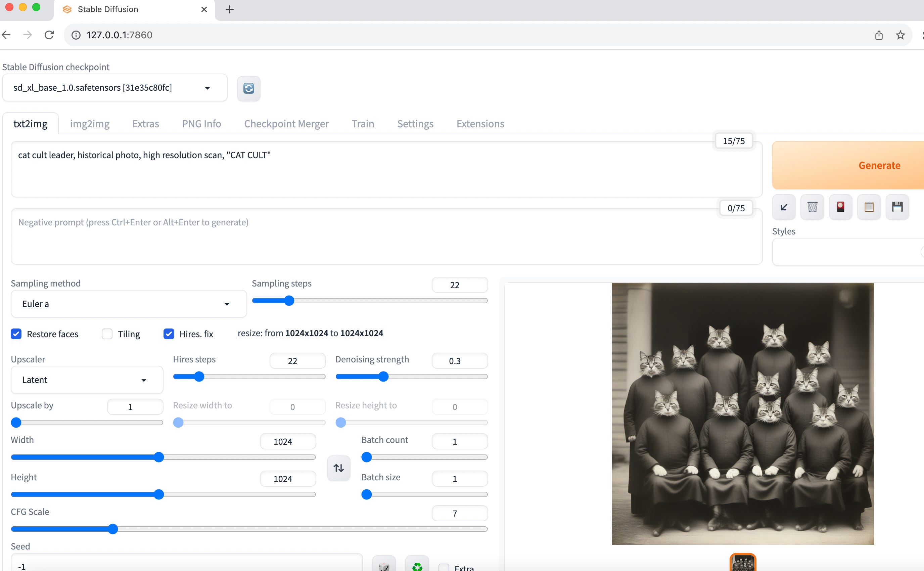Click the clipboard apply styles icon
Viewport: 924px width, 571px height.
869,207
